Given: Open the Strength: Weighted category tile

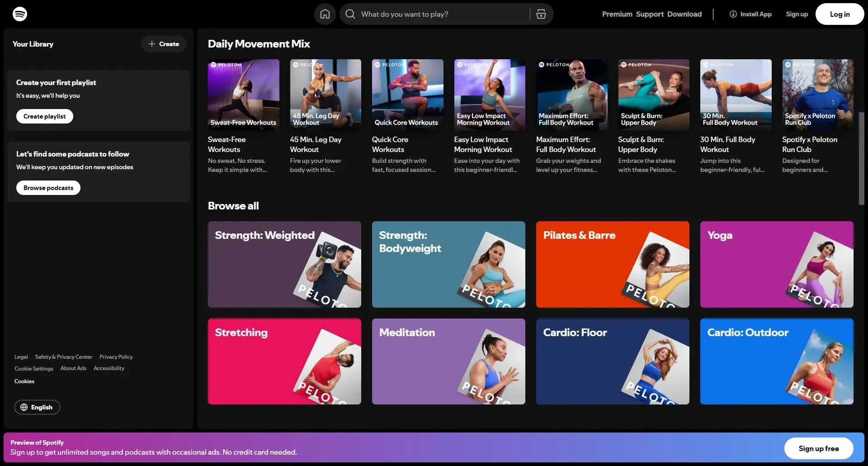Looking at the screenshot, I should click(x=284, y=264).
